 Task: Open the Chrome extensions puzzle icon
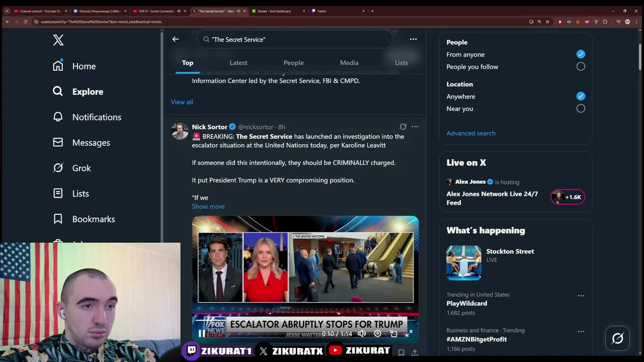pyautogui.click(x=605, y=22)
